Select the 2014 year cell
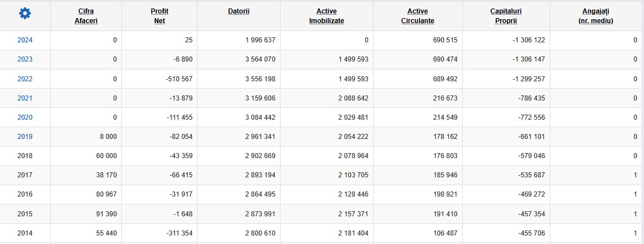The height and width of the screenshot is (244, 644). [25, 233]
